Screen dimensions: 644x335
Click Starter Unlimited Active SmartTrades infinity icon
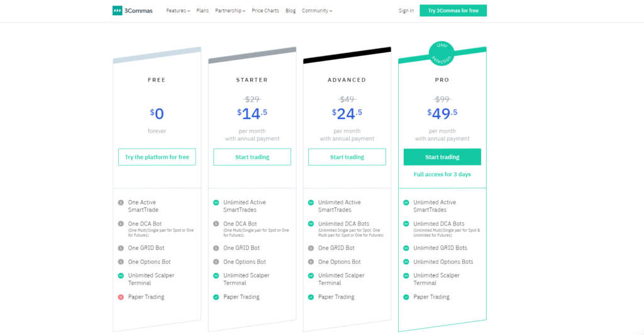tap(216, 203)
